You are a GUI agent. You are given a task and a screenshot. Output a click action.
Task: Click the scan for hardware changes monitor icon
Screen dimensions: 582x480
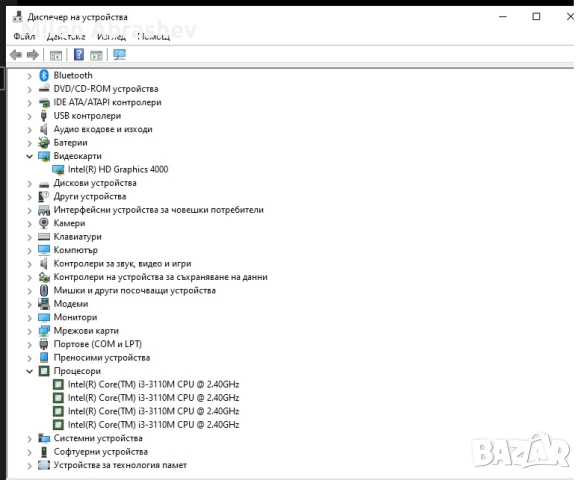coord(120,55)
